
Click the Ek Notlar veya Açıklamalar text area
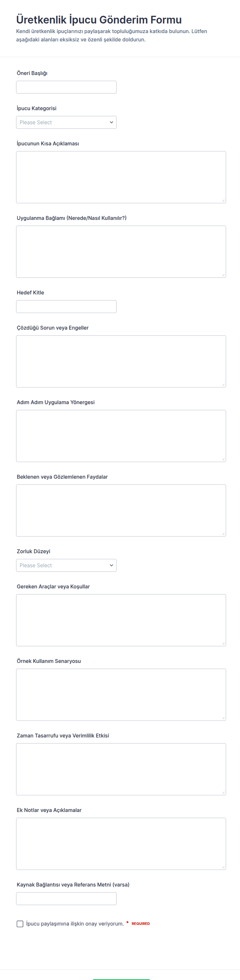[121, 844]
